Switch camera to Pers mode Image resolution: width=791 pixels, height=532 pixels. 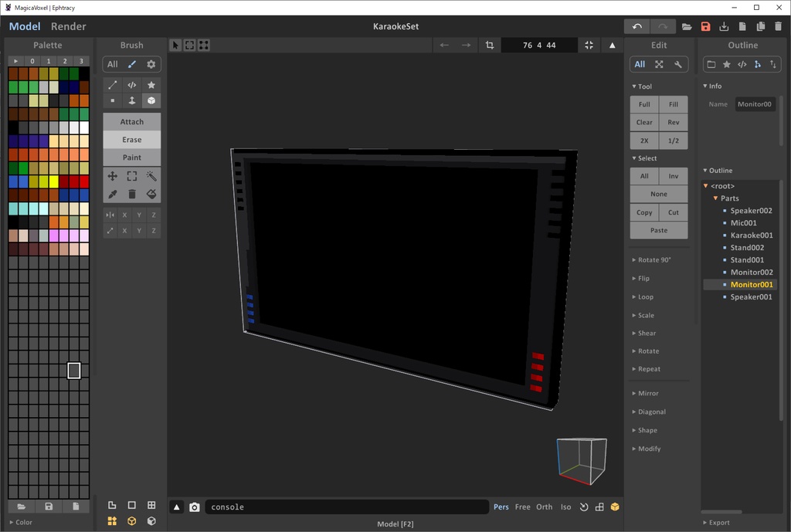[x=501, y=507]
